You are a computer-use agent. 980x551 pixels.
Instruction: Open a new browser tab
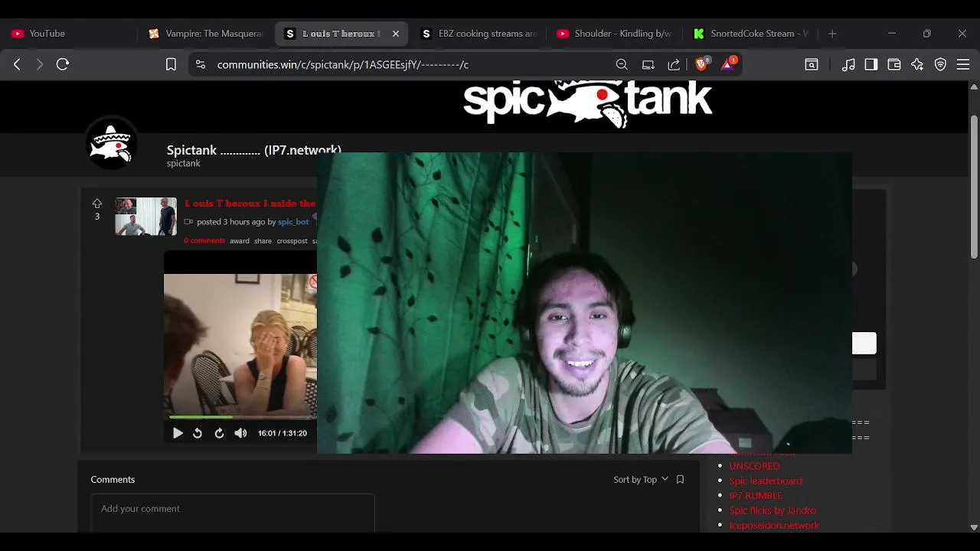(832, 34)
